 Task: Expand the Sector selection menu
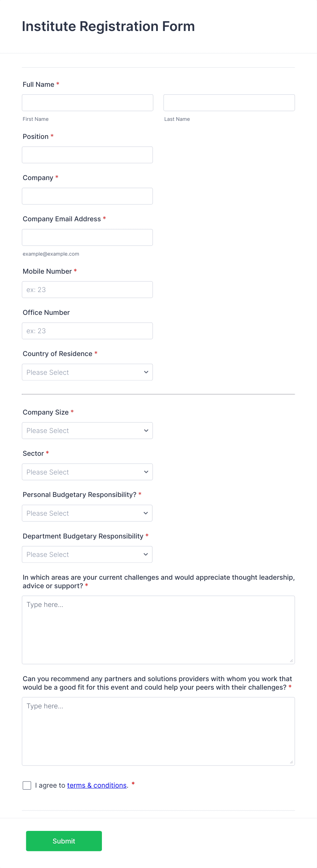pyautogui.click(x=87, y=472)
